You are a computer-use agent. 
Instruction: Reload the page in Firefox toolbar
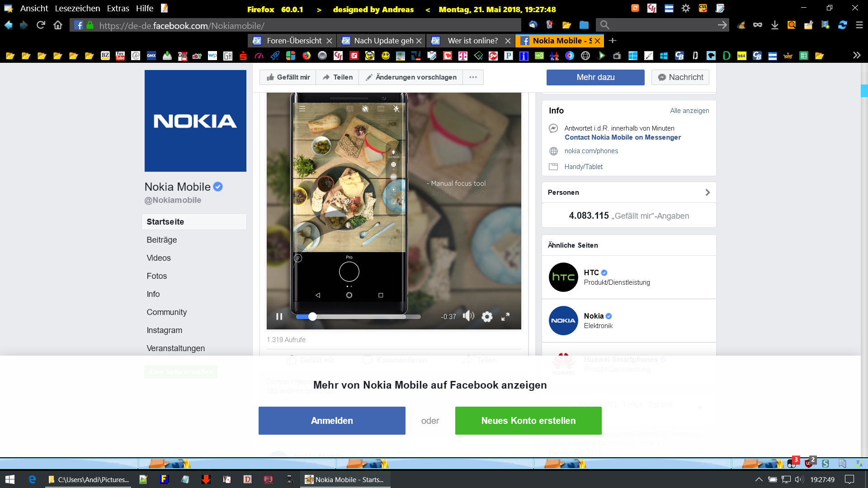41,25
